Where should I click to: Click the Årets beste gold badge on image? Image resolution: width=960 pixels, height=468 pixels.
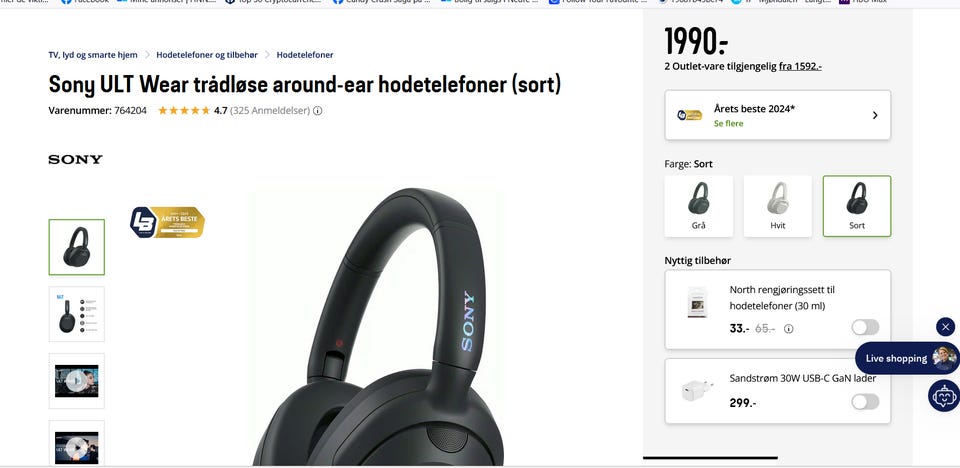click(168, 222)
